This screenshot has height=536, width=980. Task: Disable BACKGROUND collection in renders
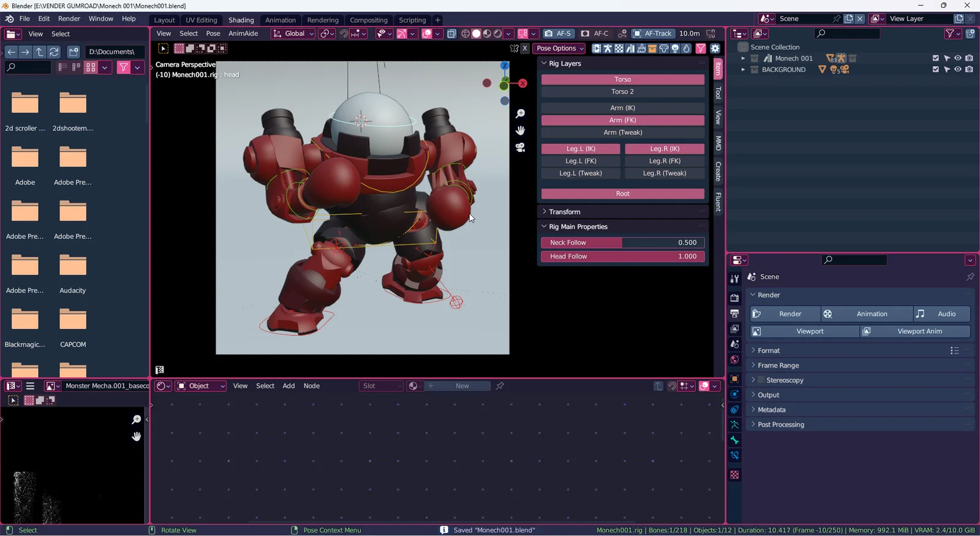[x=969, y=69]
